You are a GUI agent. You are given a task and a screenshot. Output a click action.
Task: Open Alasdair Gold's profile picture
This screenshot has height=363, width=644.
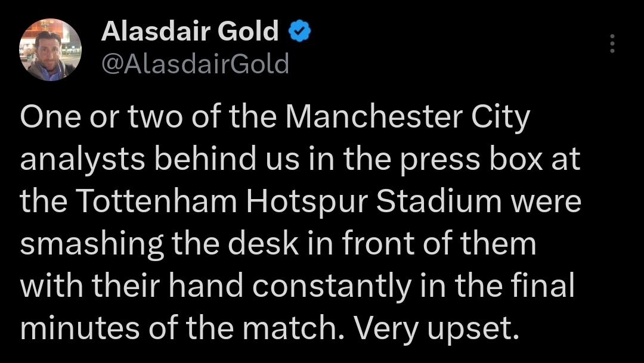(47, 49)
